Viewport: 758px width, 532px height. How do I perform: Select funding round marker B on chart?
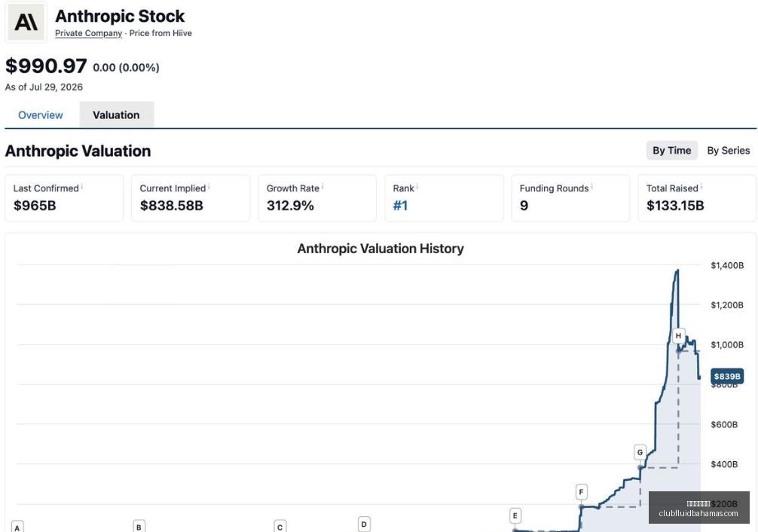click(139, 526)
